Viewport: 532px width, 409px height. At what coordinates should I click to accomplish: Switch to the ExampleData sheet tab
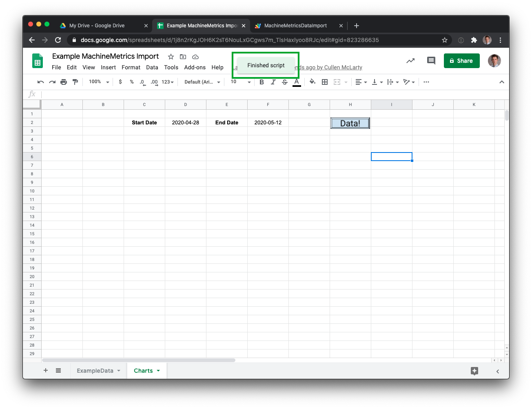tap(95, 371)
